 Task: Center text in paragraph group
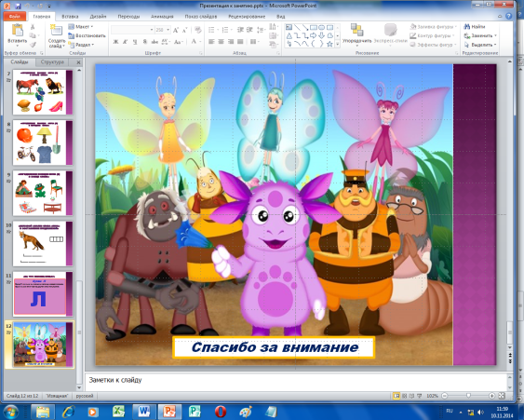[x=221, y=42]
